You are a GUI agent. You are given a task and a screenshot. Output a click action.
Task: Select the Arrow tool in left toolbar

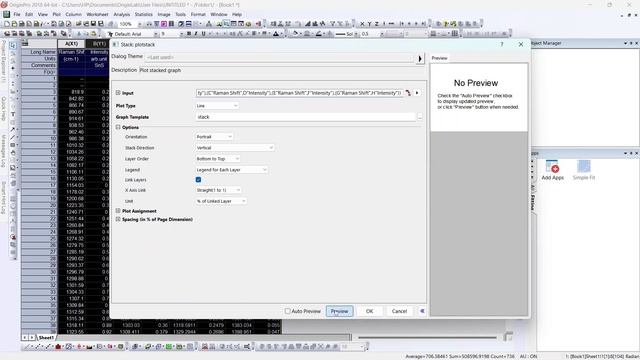pyautogui.click(x=13, y=129)
